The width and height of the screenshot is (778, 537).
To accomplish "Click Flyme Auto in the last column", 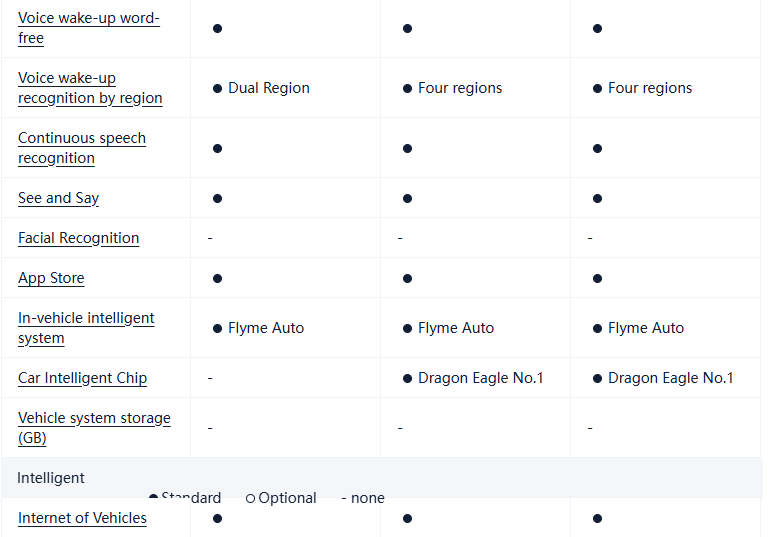I will coord(645,328).
